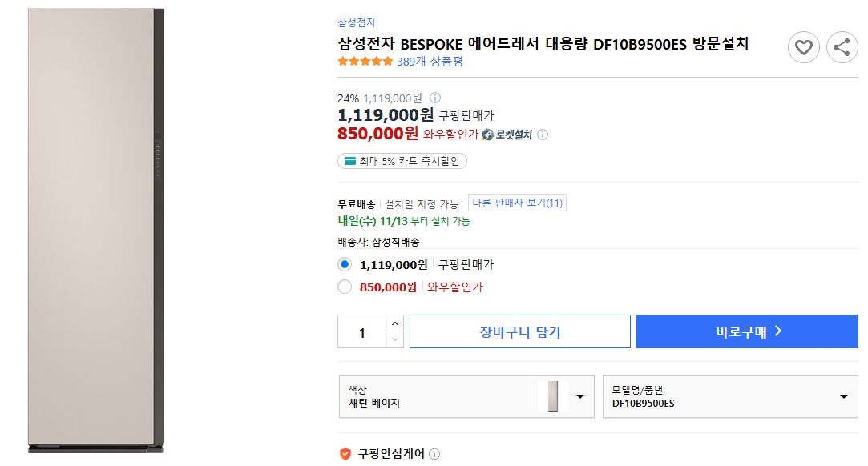
Task: Open the 색상 color dropdown
Action: [x=579, y=396]
